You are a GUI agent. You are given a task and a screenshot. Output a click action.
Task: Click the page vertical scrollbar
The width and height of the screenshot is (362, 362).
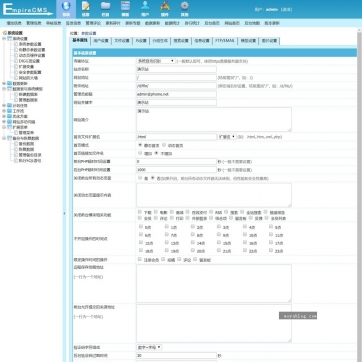359,195
